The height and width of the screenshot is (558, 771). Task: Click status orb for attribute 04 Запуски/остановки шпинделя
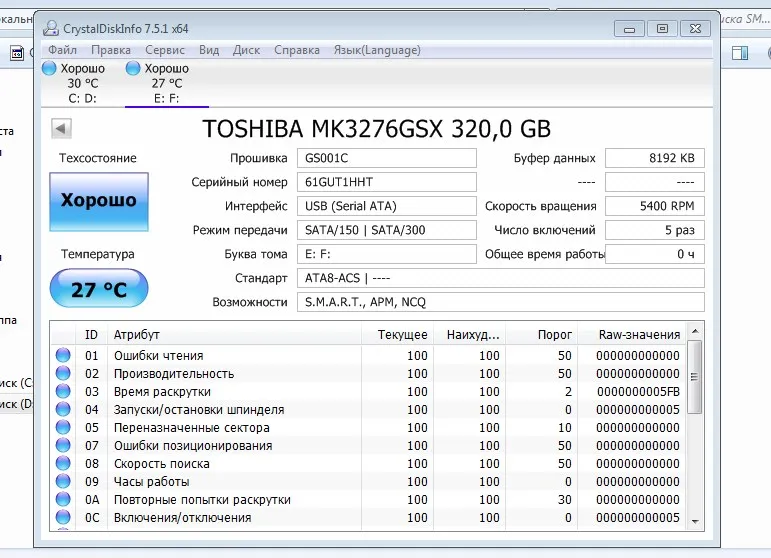[x=63, y=409]
